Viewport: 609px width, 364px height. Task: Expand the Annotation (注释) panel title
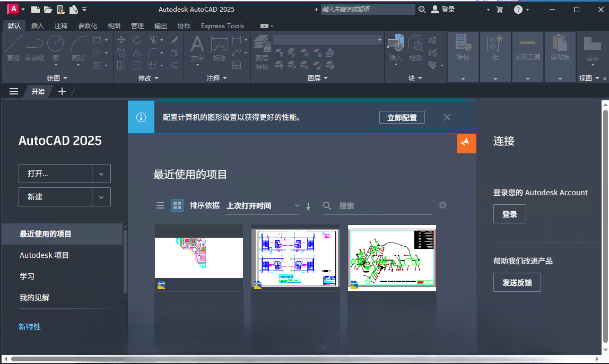[217, 78]
